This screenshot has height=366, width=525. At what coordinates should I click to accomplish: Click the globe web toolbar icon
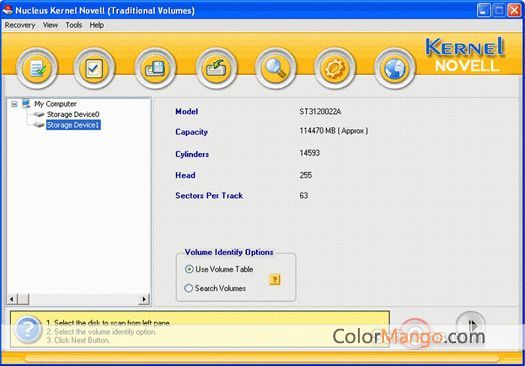pyautogui.click(x=394, y=68)
